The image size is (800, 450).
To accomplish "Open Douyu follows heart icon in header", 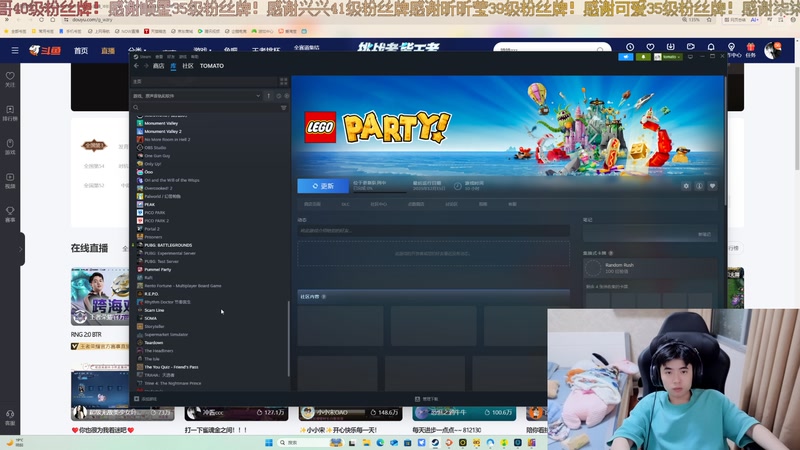I will [x=650, y=47].
